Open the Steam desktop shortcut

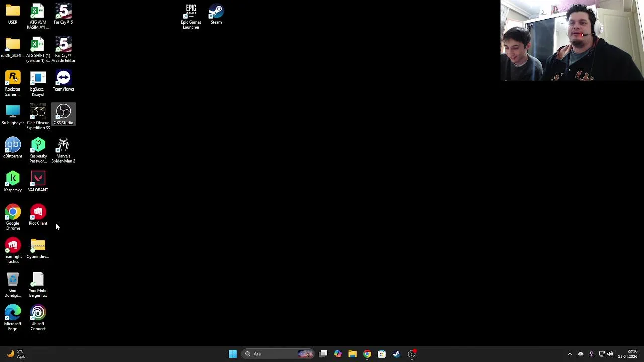(216, 14)
